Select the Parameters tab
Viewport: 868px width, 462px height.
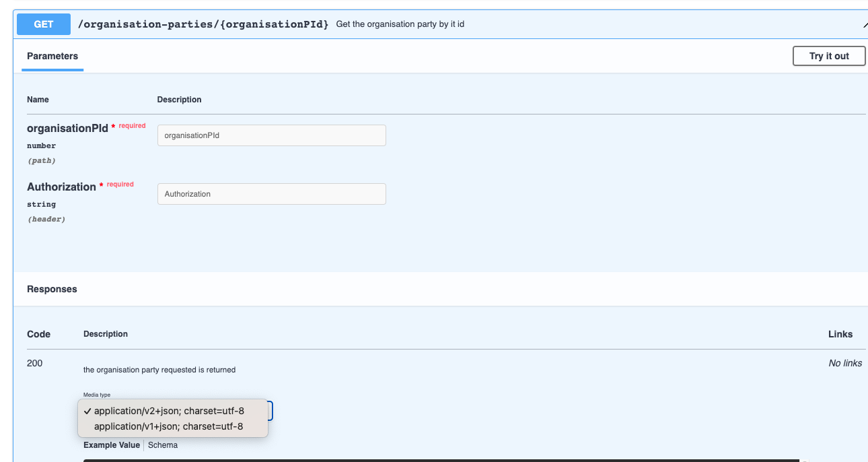pyautogui.click(x=52, y=57)
